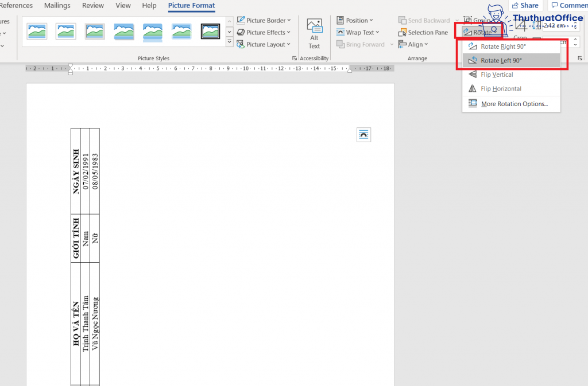
Task: Click the layout options icon beside image
Action: point(363,135)
